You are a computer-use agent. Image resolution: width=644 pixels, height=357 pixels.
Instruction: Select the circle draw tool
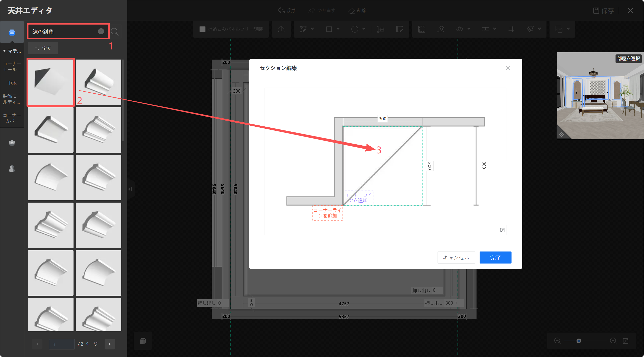pyautogui.click(x=355, y=29)
